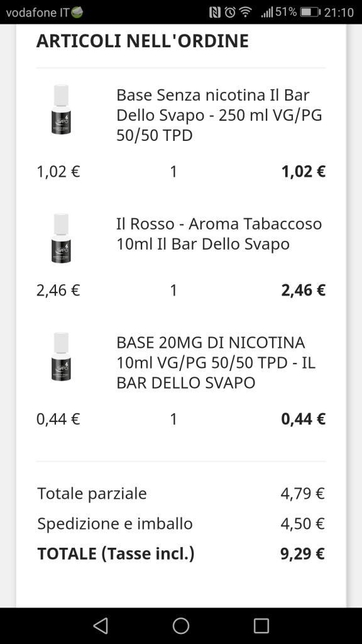Open the Base 20MG nicotina bottle thumbnail
Screen dimensions: 362x644
(61, 357)
